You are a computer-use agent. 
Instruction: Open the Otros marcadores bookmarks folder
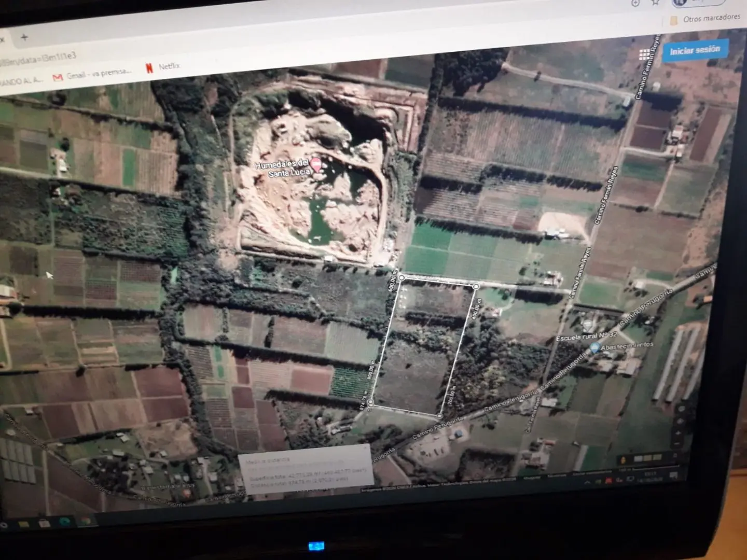706,19
